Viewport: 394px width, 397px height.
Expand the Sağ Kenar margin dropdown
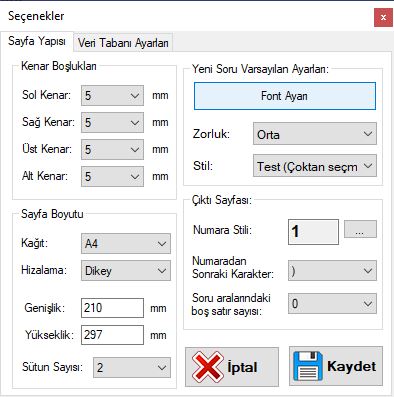pos(112,123)
